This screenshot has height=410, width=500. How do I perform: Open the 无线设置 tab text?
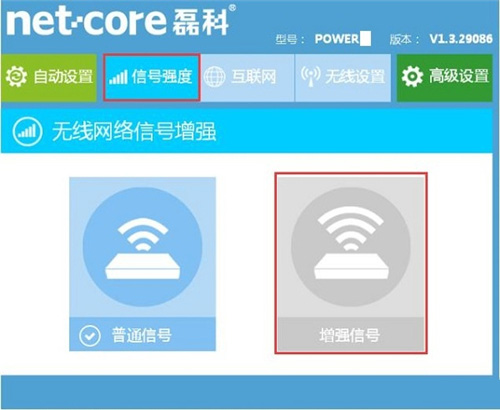coord(355,77)
